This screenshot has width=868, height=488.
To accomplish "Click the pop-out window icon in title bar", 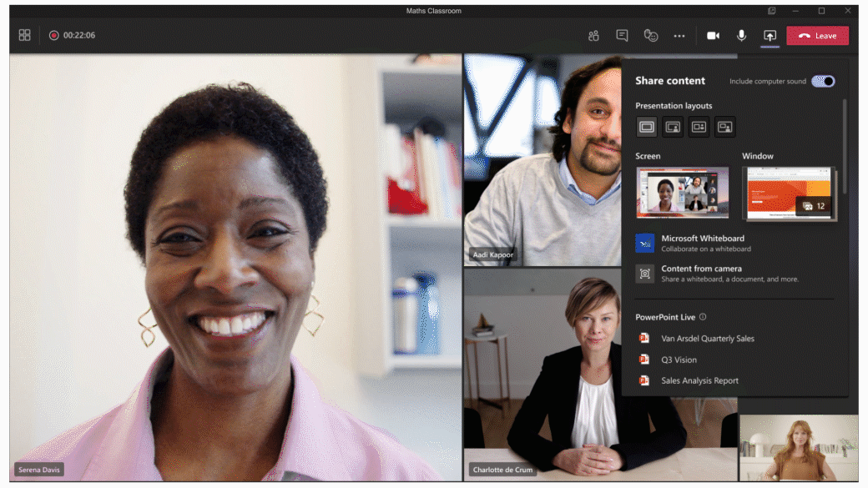I will pos(771,11).
